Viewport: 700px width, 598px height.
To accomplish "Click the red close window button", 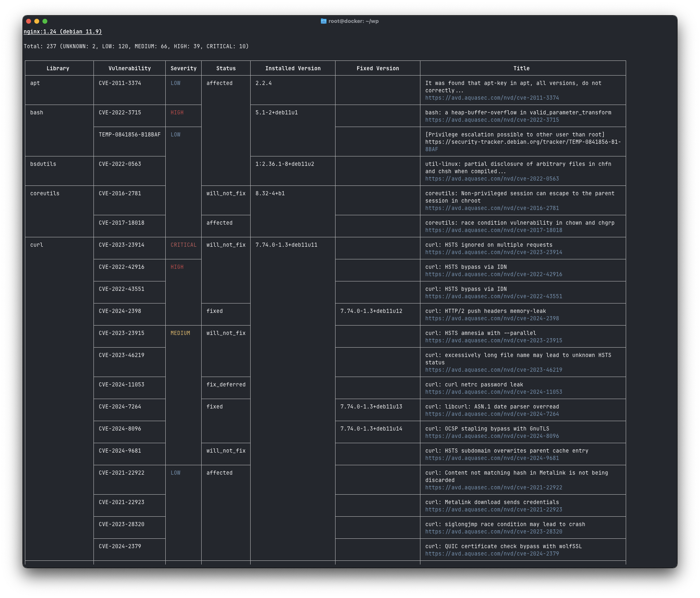I will click(x=29, y=21).
